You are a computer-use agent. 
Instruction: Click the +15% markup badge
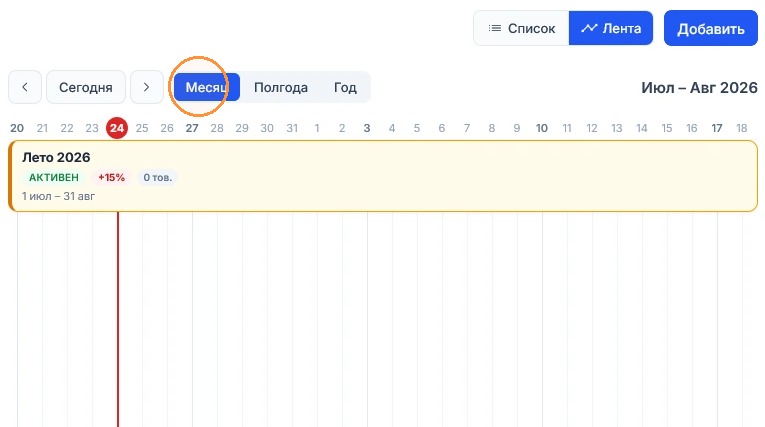[111, 177]
